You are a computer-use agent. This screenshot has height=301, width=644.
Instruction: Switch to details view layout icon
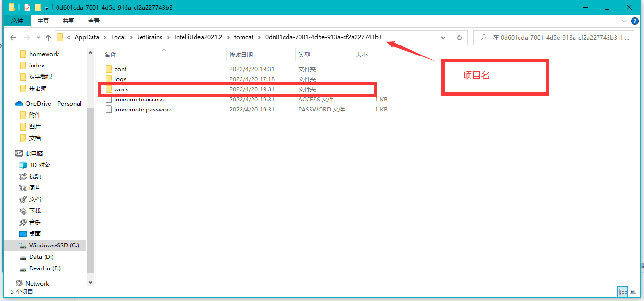[622, 291]
